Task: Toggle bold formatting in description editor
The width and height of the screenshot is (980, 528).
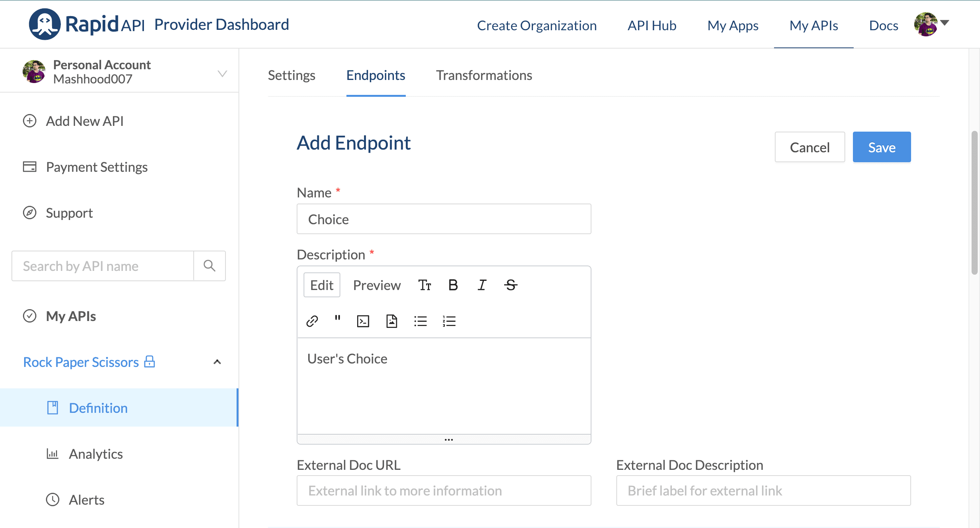Action: pyautogui.click(x=453, y=285)
